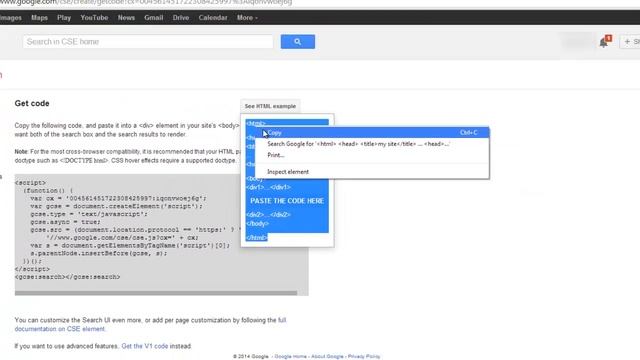This screenshot has width=640, height=360.
Task: Click the See HTML example button
Action: click(270, 106)
